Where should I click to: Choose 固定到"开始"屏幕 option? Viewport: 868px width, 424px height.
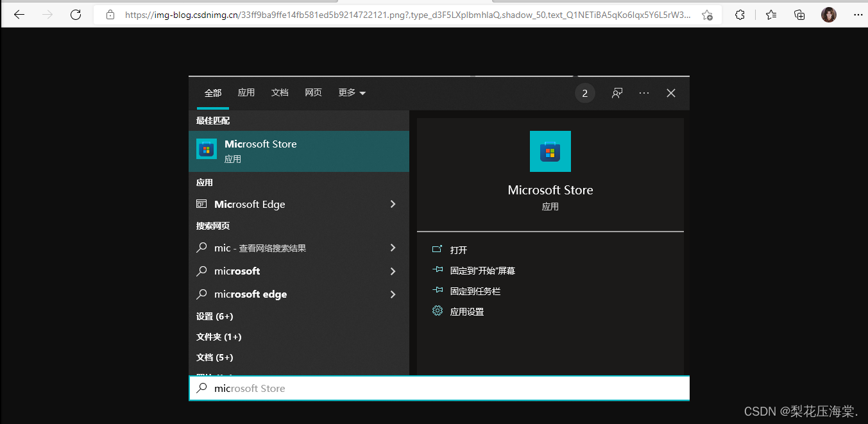coord(482,271)
